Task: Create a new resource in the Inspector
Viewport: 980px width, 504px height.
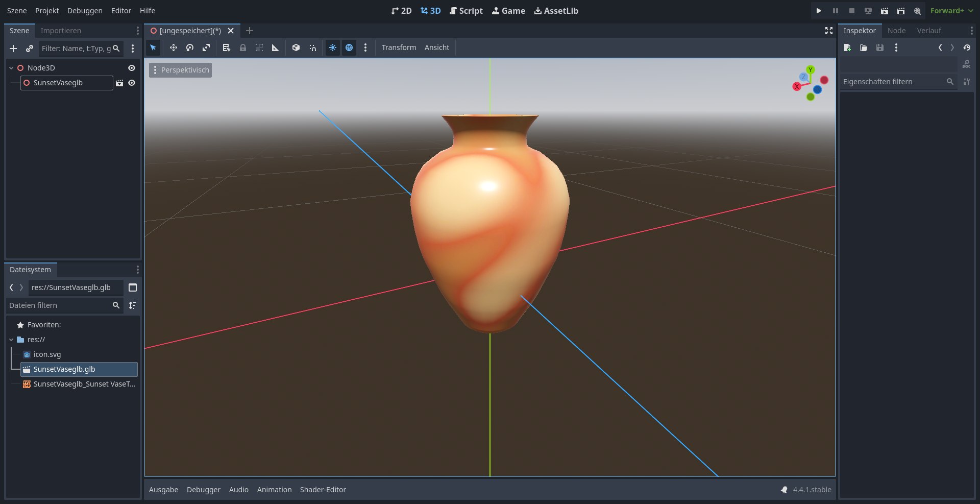Action: (x=847, y=47)
